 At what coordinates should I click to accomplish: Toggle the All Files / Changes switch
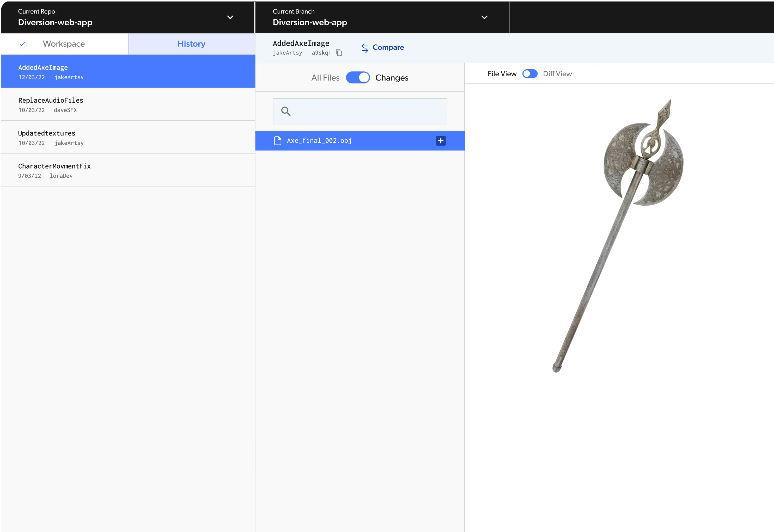[x=358, y=78]
